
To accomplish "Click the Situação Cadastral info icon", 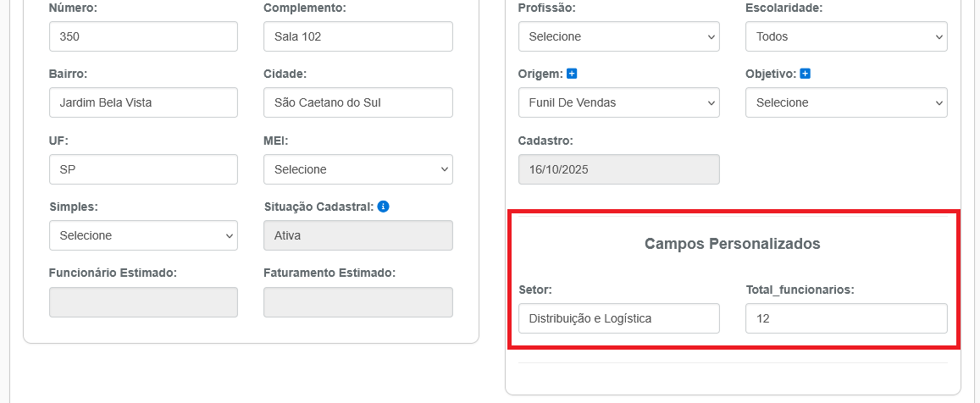I will click(x=383, y=206).
